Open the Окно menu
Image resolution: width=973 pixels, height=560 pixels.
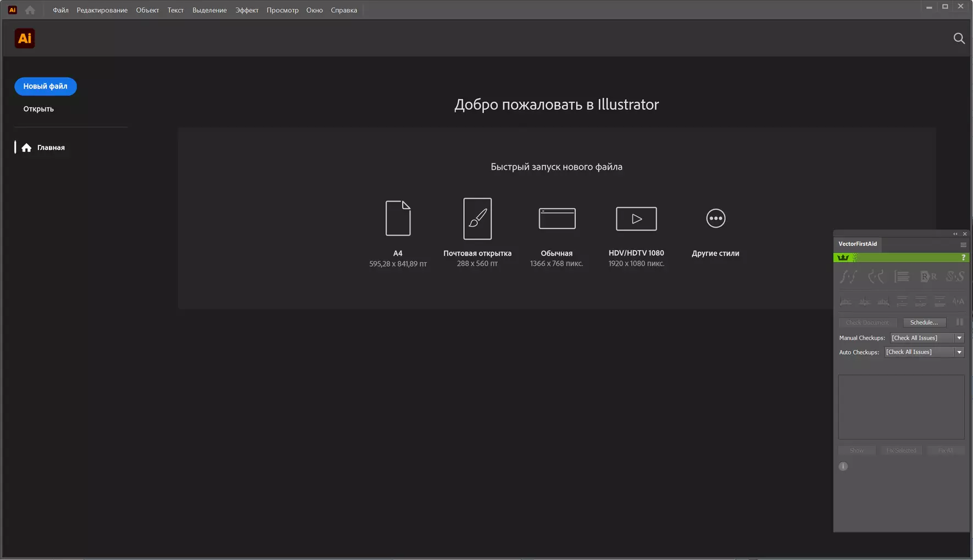(x=314, y=10)
